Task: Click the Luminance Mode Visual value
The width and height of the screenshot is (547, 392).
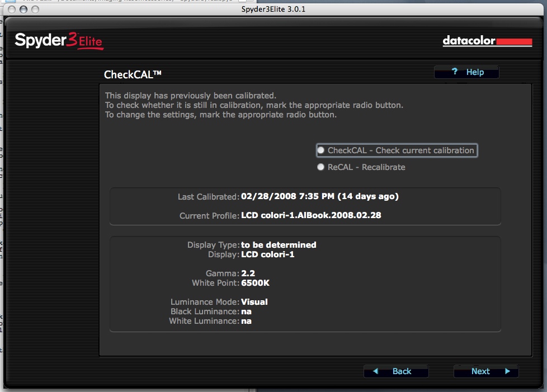Action: click(x=254, y=302)
